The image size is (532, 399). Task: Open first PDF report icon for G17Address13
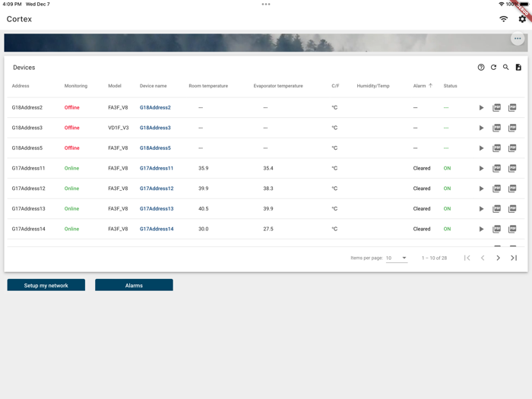(497, 209)
